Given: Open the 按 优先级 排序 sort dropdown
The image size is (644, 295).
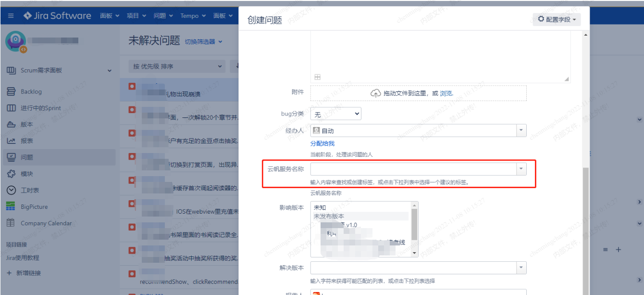Looking at the screenshot, I should (x=177, y=66).
